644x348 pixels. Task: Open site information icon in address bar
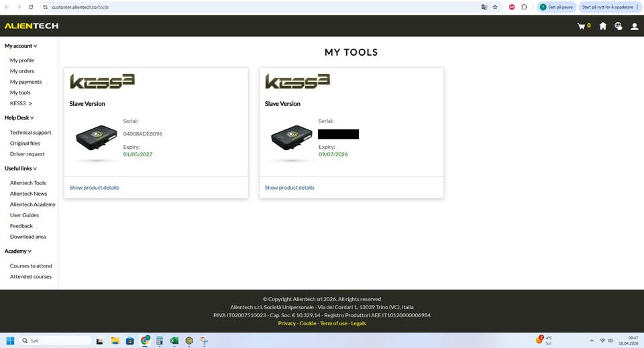pos(45,7)
